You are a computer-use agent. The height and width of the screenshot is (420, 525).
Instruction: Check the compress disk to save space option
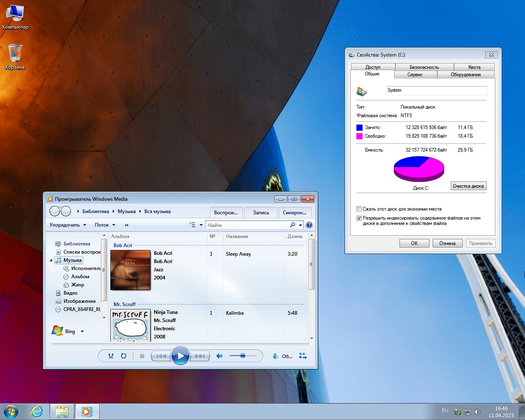pyautogui.click(x=359, y=209)
